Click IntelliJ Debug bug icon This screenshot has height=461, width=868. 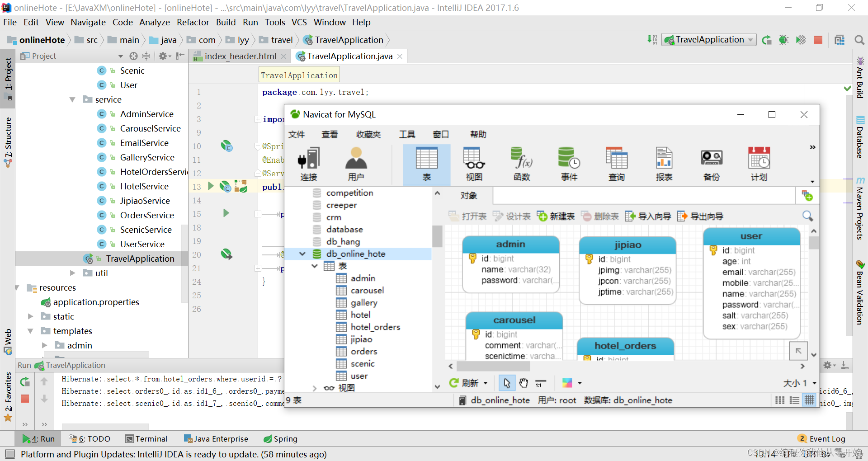(x=783, y=40)
